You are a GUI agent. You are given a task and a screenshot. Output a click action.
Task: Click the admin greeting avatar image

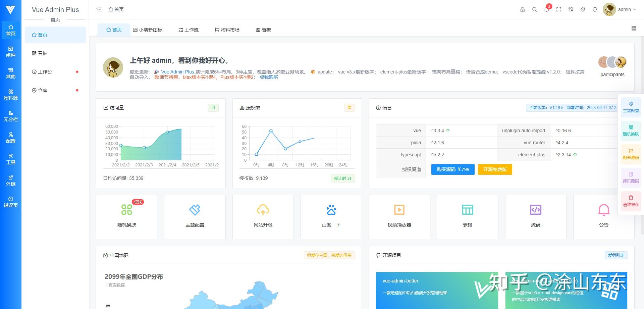tap(113, 67)
